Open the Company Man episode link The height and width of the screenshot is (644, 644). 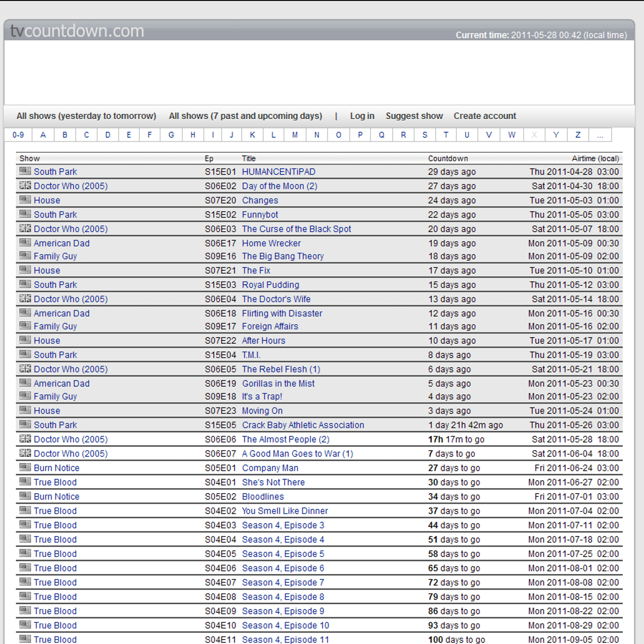pyautogui.click(x=270, y=468)
